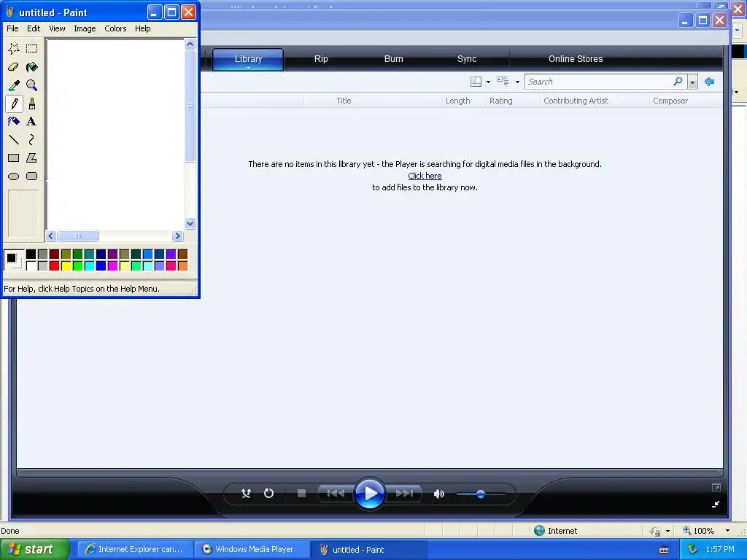Select the Free-Form Select tool in Paint
Viewport: 747px width, 560px height.
point(14,48)
